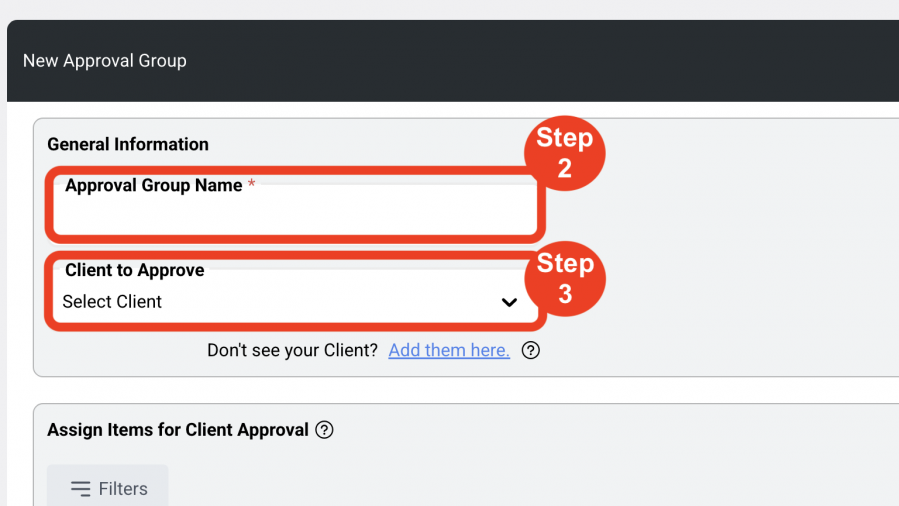Click the General Information heading

pyautogui.click(x=128, y=144)
